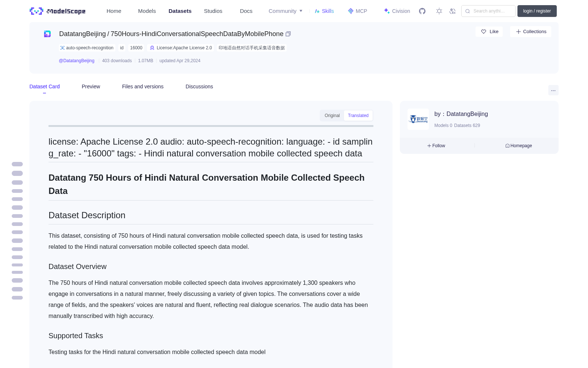Expand the Community dropdown menu
Image resolution: width=588 pixels, height=368 pixels.
286,11
